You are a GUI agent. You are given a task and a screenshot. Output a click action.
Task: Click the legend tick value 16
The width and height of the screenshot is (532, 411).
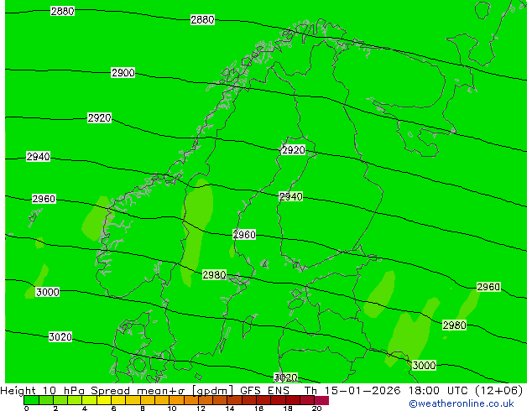[x=259, y=408]
